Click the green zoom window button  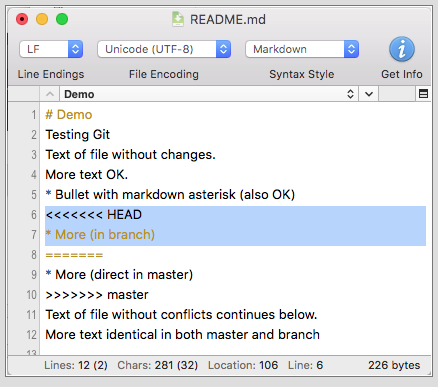click(62, 19)
